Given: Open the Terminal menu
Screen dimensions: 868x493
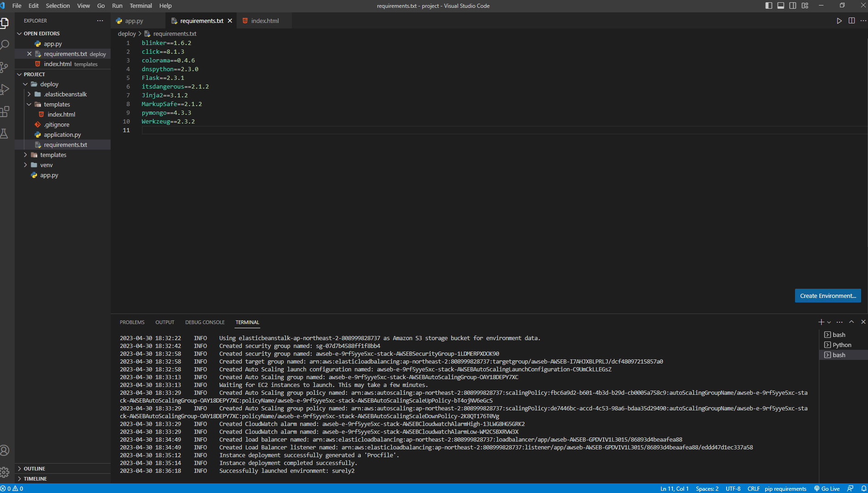Looking at the screenshot, I should point(141,6).
